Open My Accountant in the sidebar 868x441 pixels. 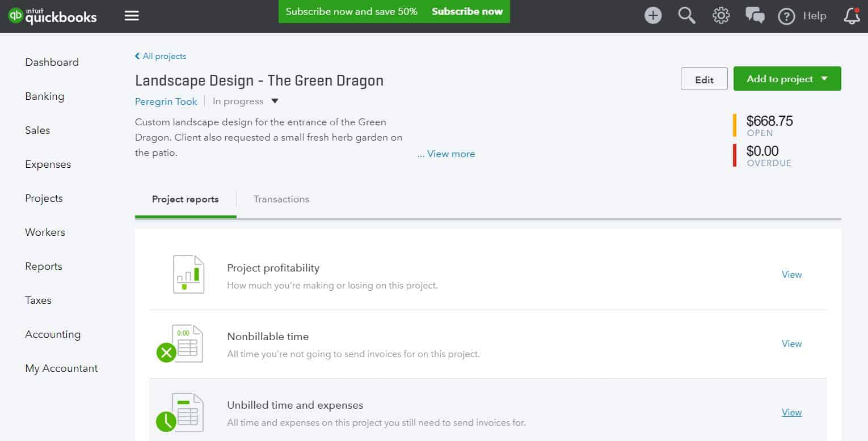[61, 368]
